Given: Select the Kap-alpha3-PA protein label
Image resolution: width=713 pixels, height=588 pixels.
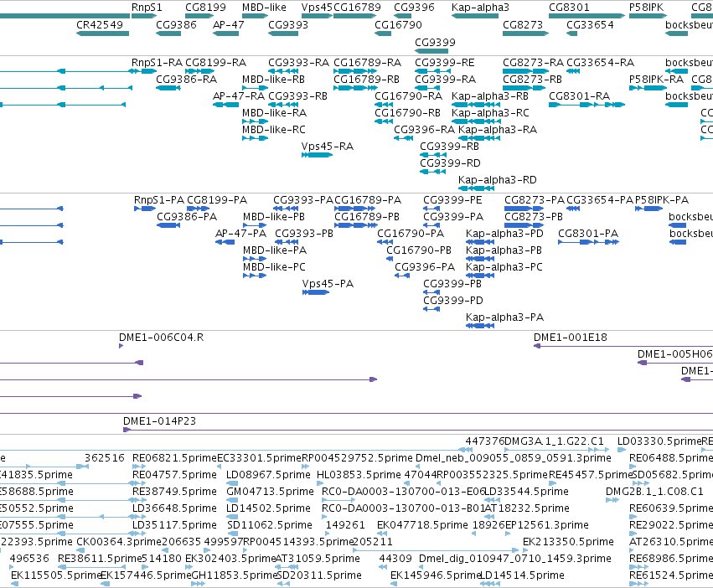Looking at the screenshot, I should [504, 318].
